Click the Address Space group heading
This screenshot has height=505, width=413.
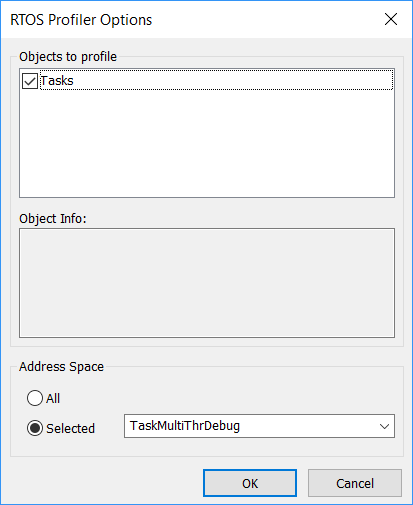click(x=61, y=367)
